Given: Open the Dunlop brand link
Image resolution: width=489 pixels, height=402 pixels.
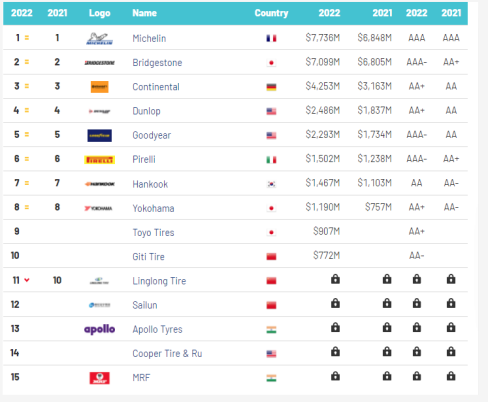Looking at the screenshot, I should coord(146,111).
